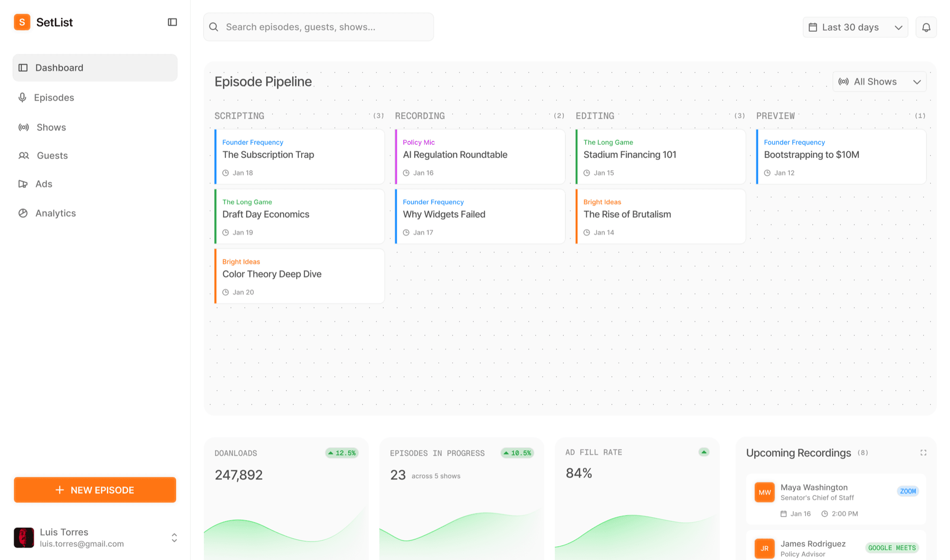The height and width of the screenshot is (560, 950).
Task: Click Maya Washington's MW avatar
Action: pos(764,492)
